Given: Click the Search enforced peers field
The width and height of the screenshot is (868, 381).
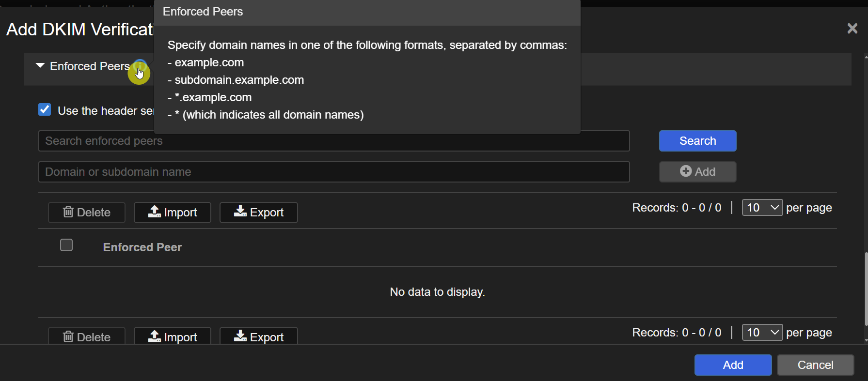Looking at the screenshot, I should (334, 141).
